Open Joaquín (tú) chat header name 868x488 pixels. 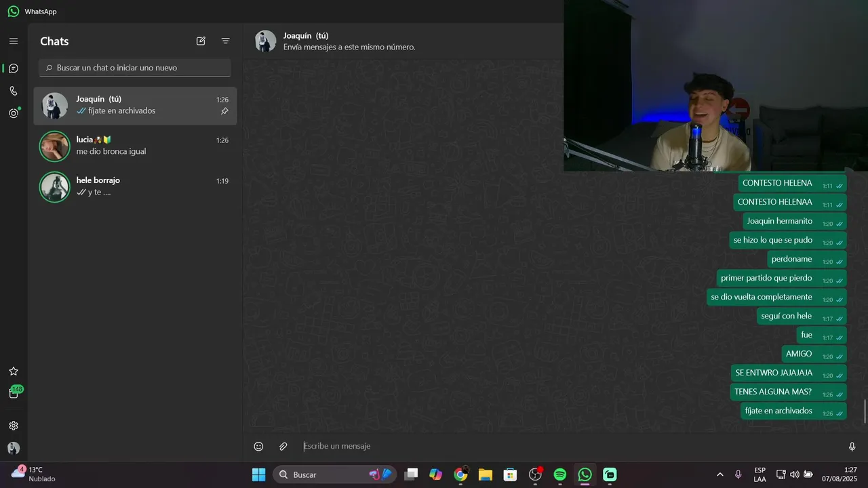[306, 35]
